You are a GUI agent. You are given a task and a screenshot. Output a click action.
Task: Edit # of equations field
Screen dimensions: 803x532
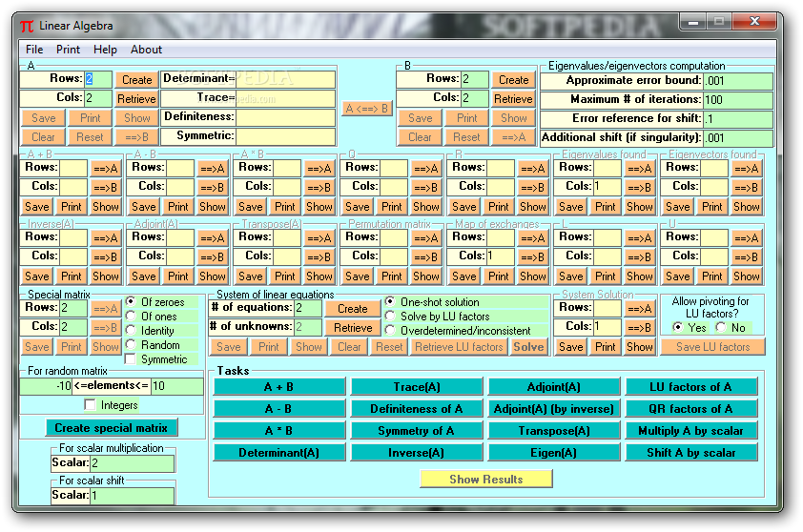(x=308, y=308)
